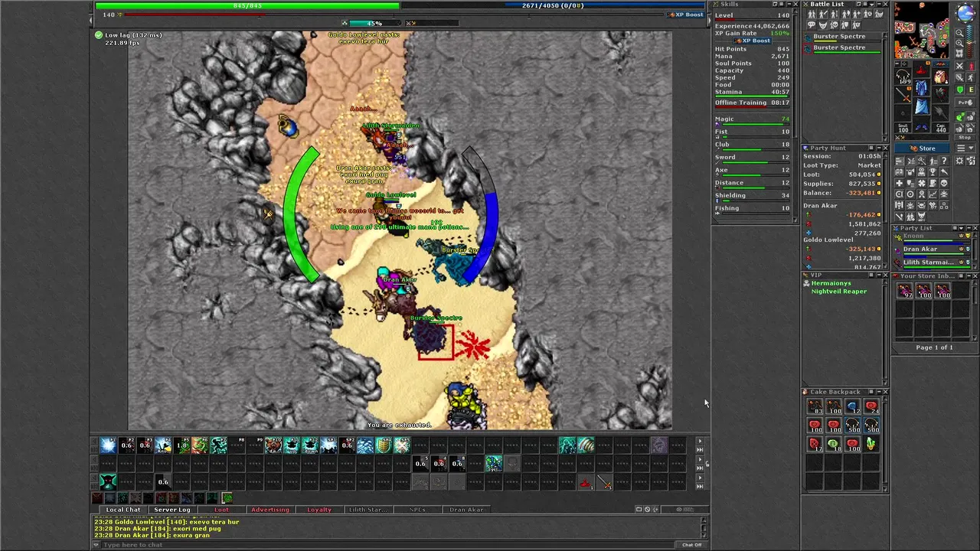Open the Battle List sort dropdown arrow
The width and height of the screenshot is (980, 551).
click(x=871, y=5)
